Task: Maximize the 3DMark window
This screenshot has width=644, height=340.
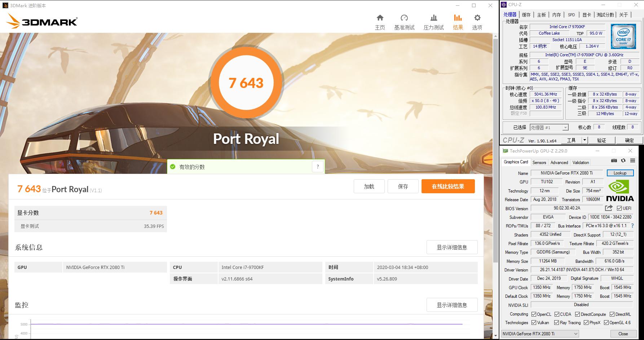Action: click(x=474, y=5)
